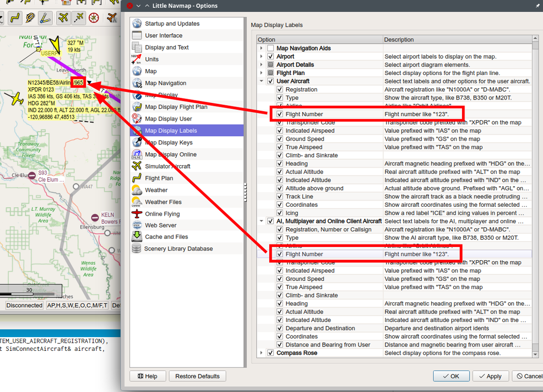543x392 pixels.
Task: Expand the Airport tree node
Action: click(261, 56)
